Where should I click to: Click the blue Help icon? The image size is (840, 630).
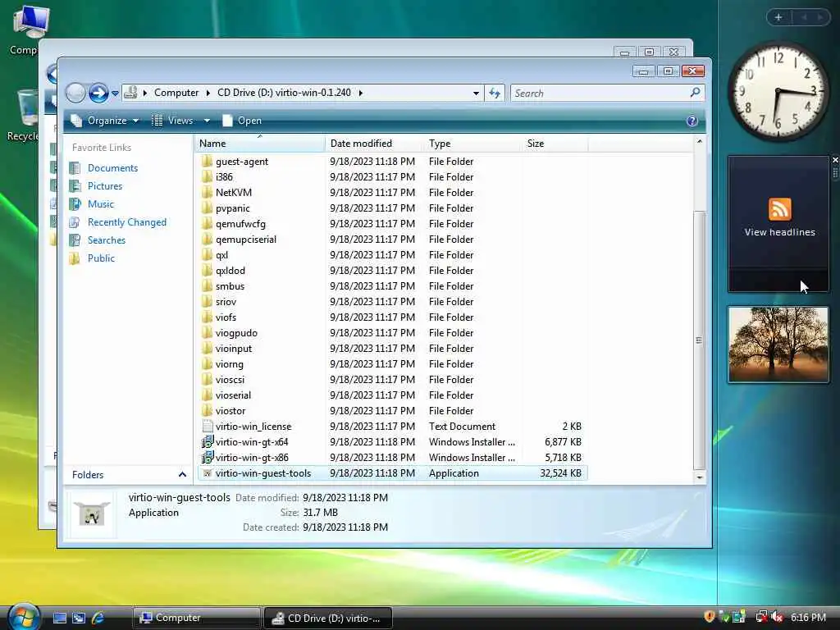[692, 121]
